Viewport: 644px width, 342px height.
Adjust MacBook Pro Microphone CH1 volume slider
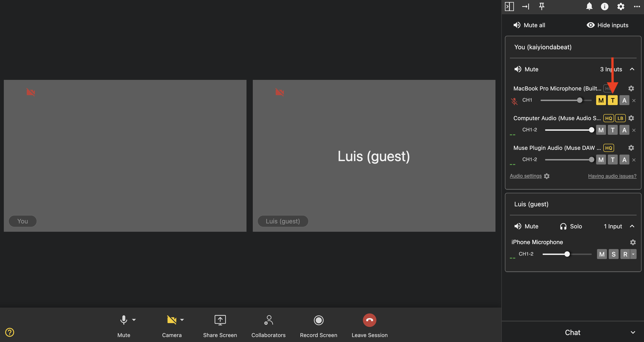click(566, 100)
